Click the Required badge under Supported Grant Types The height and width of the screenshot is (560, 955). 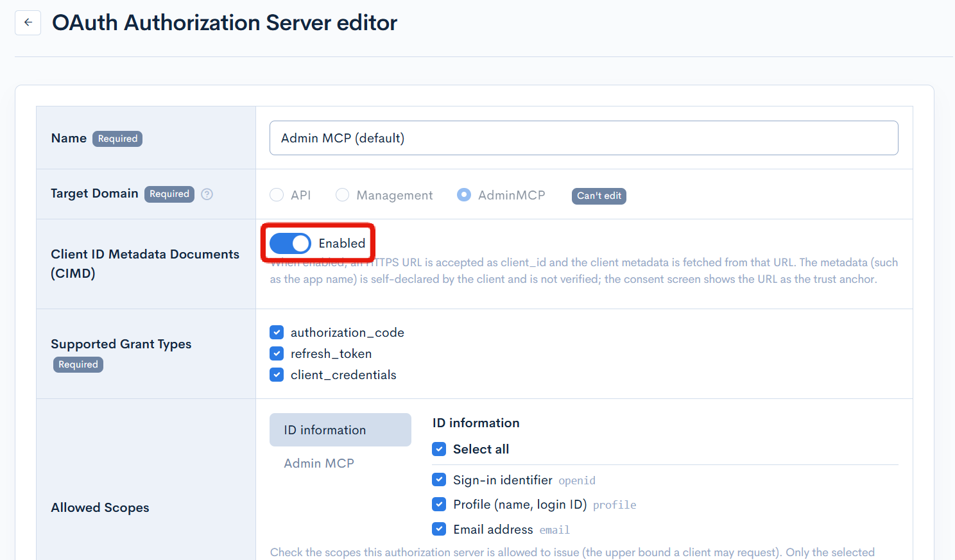78,364
